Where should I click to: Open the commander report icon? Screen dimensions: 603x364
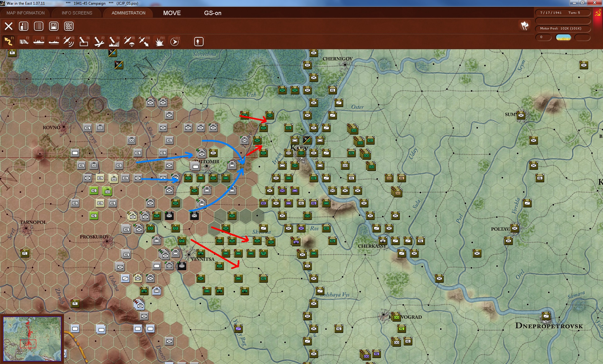coord(24,26)
